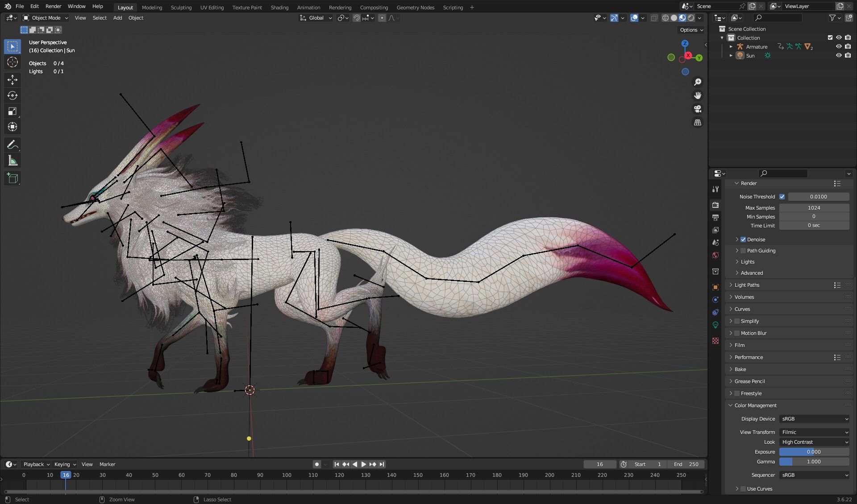Select the Rotate tool
The height and width of the screenshot is (504, 857).
12,95
